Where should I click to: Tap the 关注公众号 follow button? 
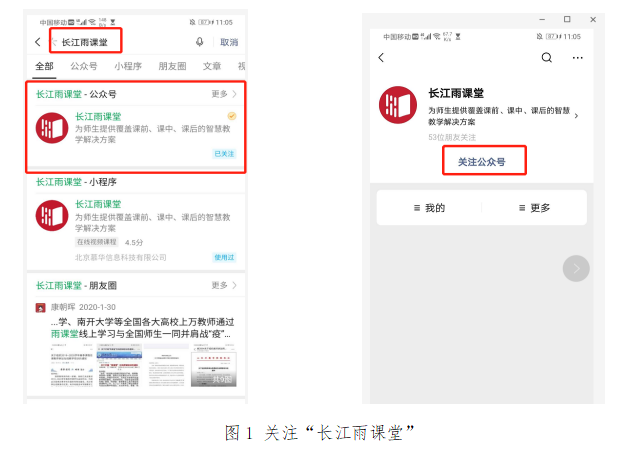pos(484,161)
